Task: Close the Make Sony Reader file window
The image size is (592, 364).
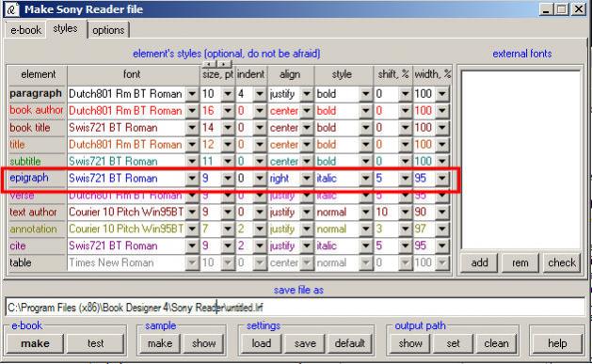Action: click(578, 8)
